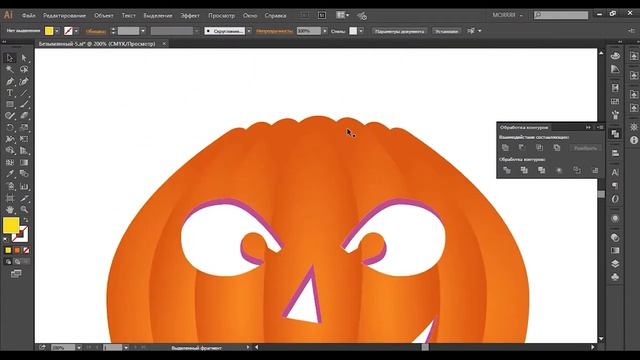Viewport: 640px width, 360px height.
Task: Select the Line Segment tool
Action: click(x=24, y=93)
